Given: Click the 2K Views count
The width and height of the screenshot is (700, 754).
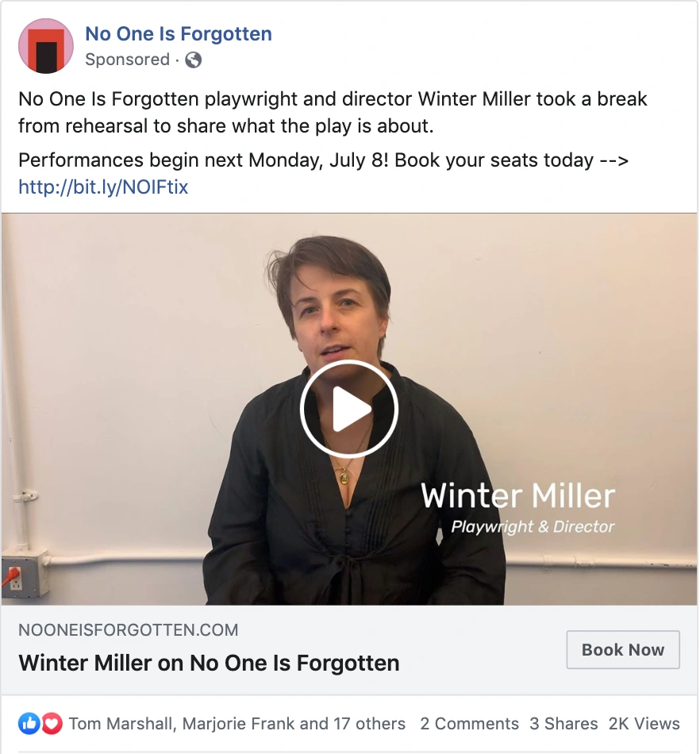Looking at the screenshot, I should coord(644,724).
